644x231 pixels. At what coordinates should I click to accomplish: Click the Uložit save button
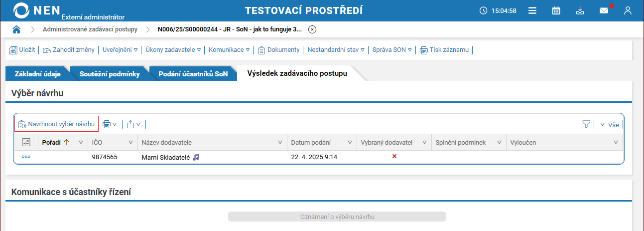pyautogui.click(x=22, y=50)
